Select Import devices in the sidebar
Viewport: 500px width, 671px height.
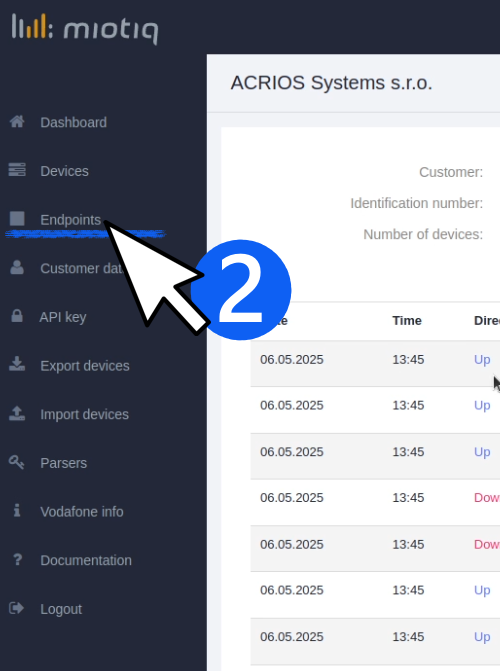click(x=84, y=414)
